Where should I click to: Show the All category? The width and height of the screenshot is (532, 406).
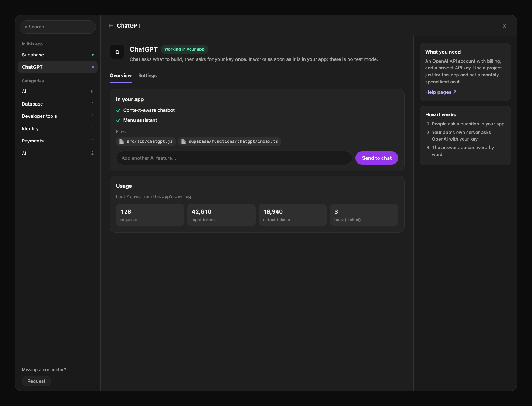tap(58, 92)
